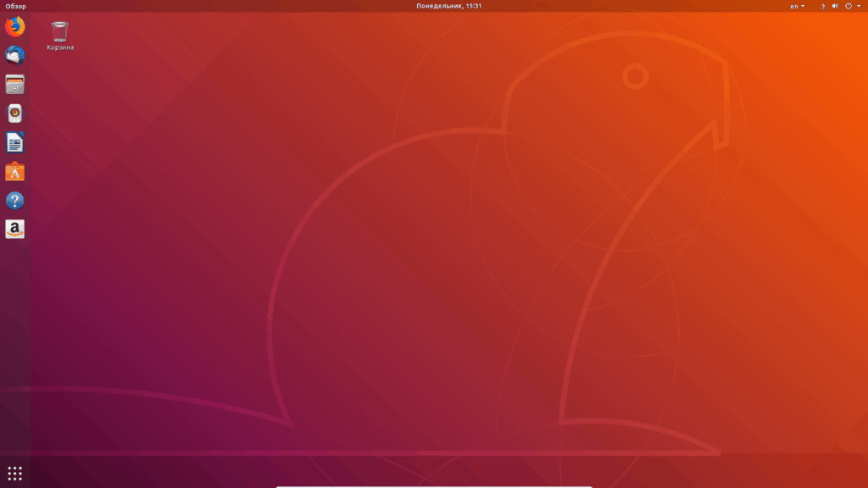Image resolution: width=868 pixels, height=488 pixels.
Task: Launch Rhythmbox music player
Action: point(15,114)
